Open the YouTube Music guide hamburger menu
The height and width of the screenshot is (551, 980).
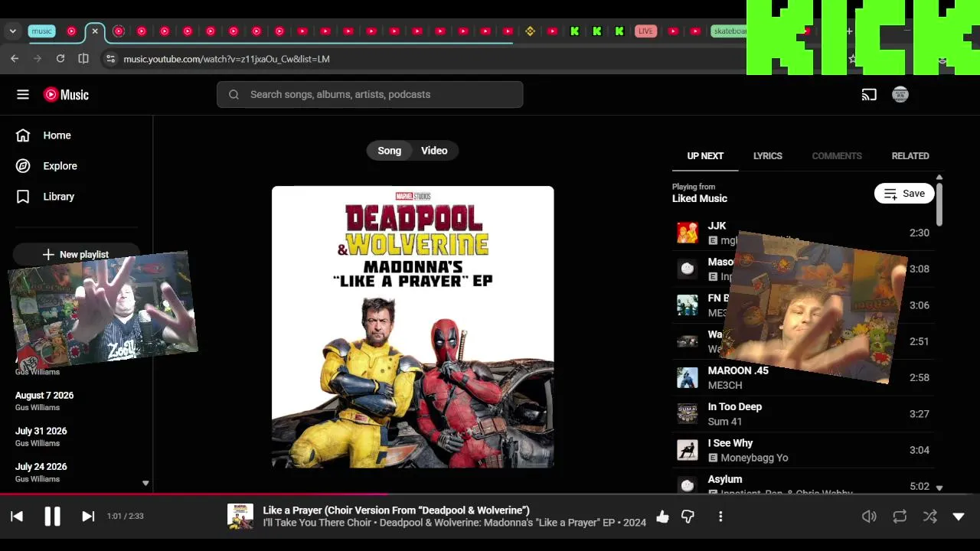pyautogui.click(x=23, y=95)
